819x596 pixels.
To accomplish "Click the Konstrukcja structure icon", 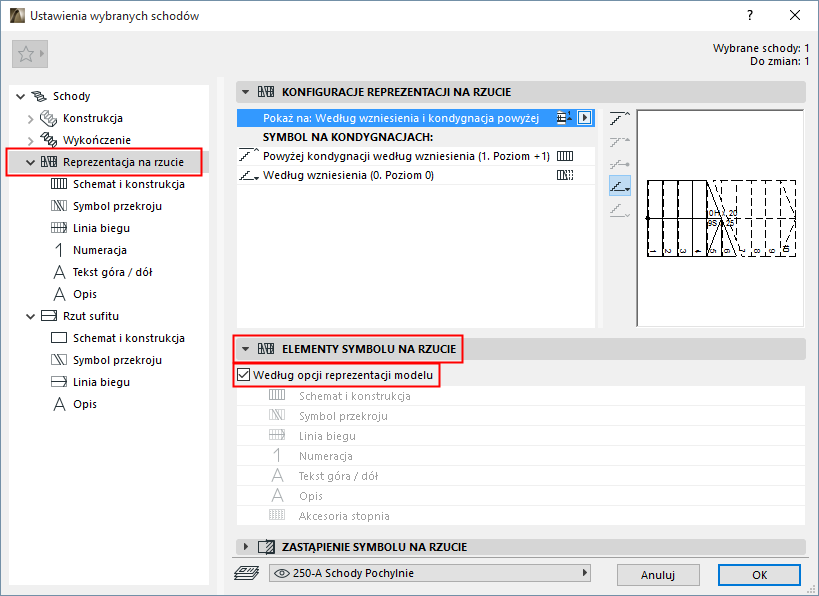I will click(49, 118).
